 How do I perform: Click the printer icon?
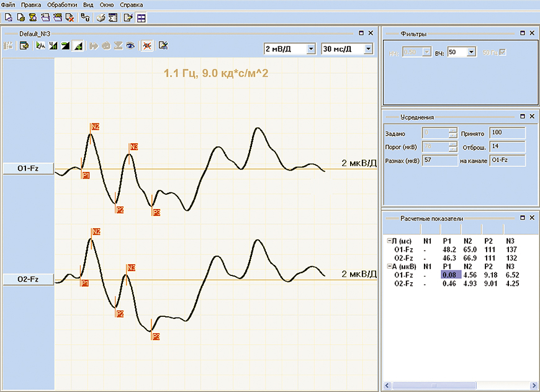[x=101, y=17]
